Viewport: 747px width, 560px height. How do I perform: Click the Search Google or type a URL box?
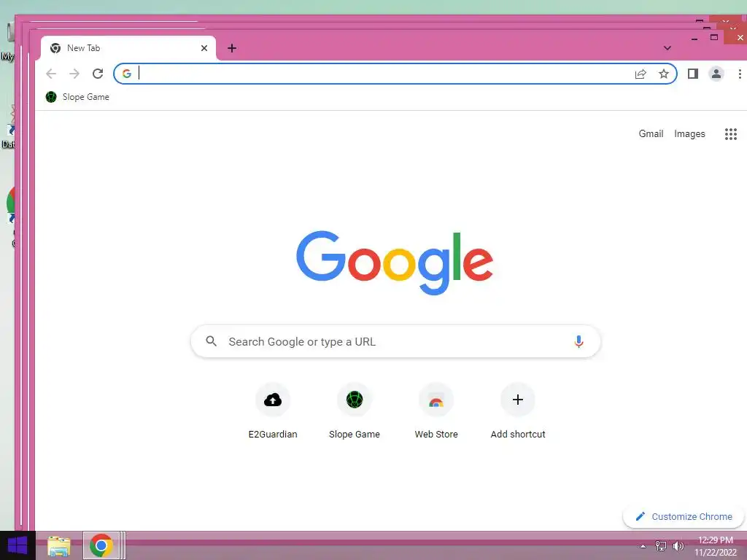coord(395,341)
